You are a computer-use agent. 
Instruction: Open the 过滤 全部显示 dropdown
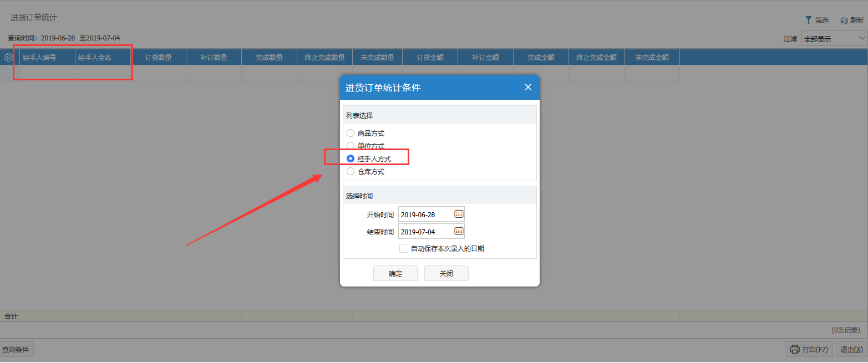pos(834,38)
